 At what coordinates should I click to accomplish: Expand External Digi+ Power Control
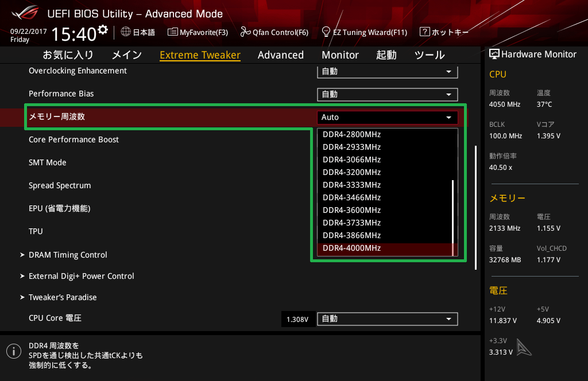tap(81, 276)
